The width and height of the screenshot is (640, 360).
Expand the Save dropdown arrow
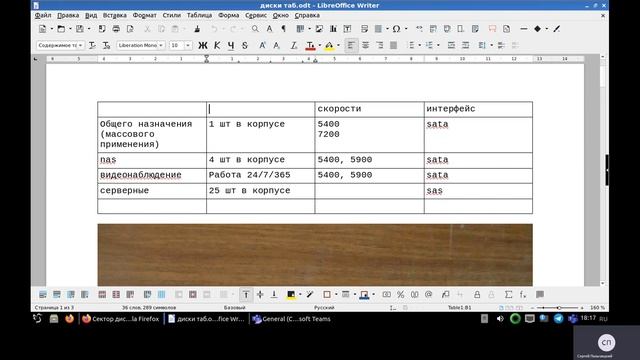click(89, 29)
